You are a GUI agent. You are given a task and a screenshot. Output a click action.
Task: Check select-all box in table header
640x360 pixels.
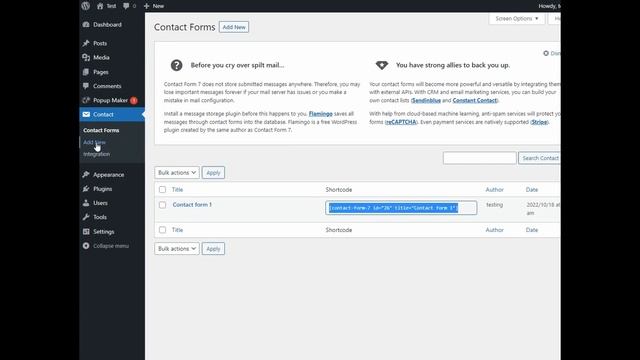click(162, 190)
